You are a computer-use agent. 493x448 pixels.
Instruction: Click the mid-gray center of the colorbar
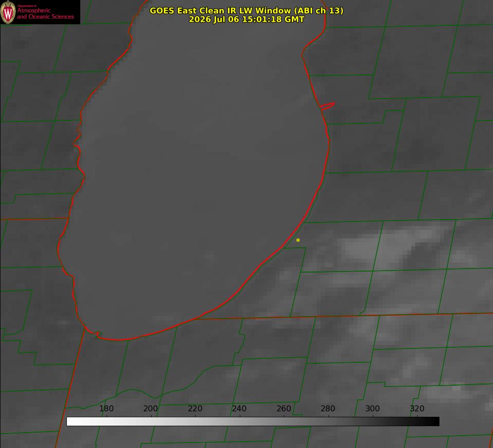253,422
